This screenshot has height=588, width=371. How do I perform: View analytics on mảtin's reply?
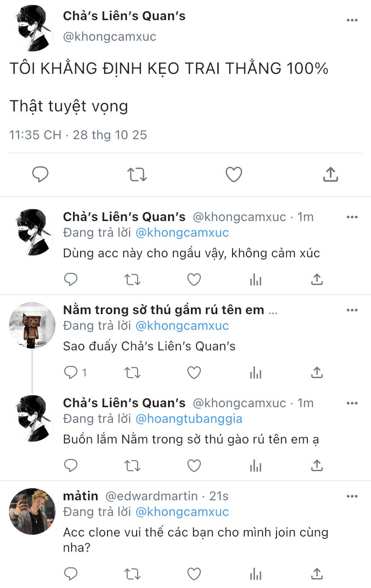point(255,573)
